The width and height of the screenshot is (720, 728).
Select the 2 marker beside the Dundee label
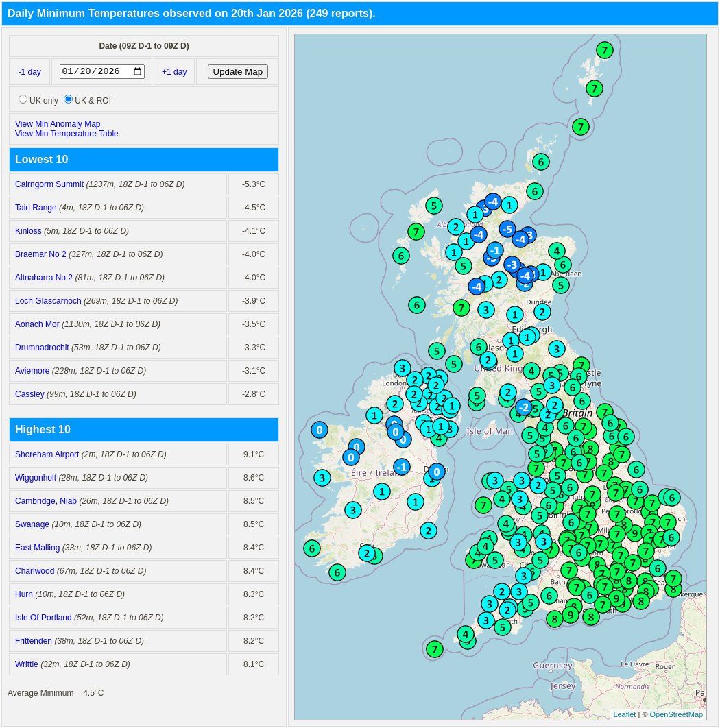point(542,312)
